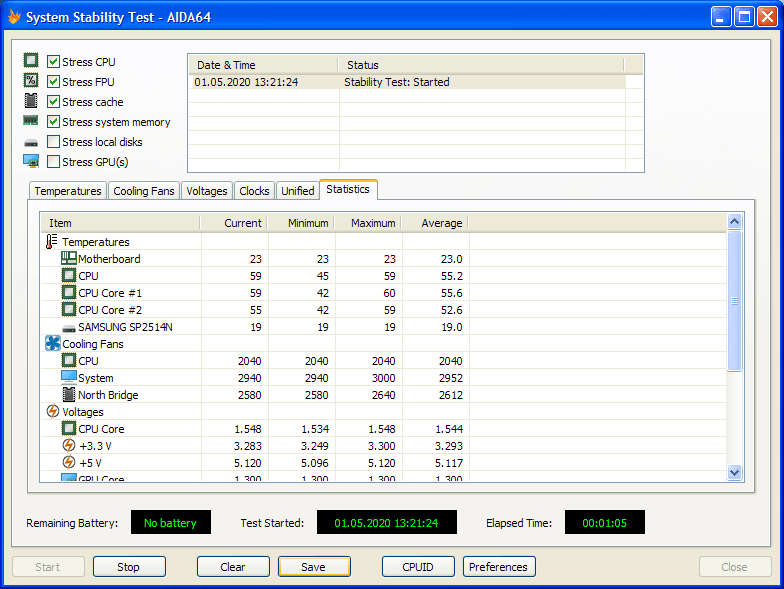Click the RAM module icon beside Stress system memory
The height and width of the screenshot is (589, 784).
(31, 120)
